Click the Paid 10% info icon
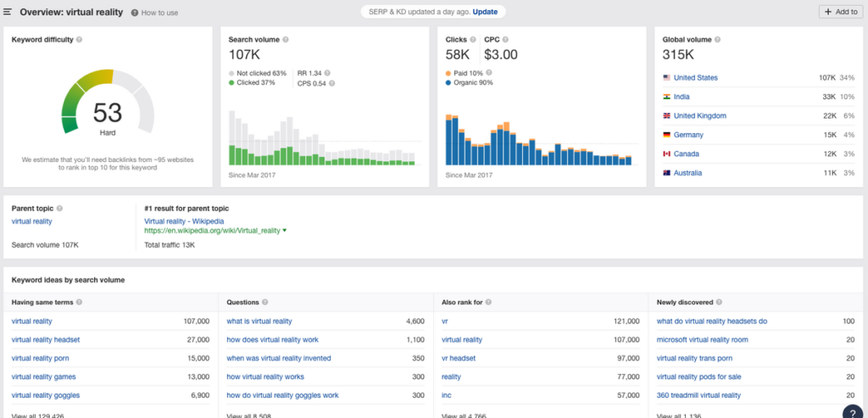This screenshot has width=868, height=418. pyautogui.click(x=489, y=73)
